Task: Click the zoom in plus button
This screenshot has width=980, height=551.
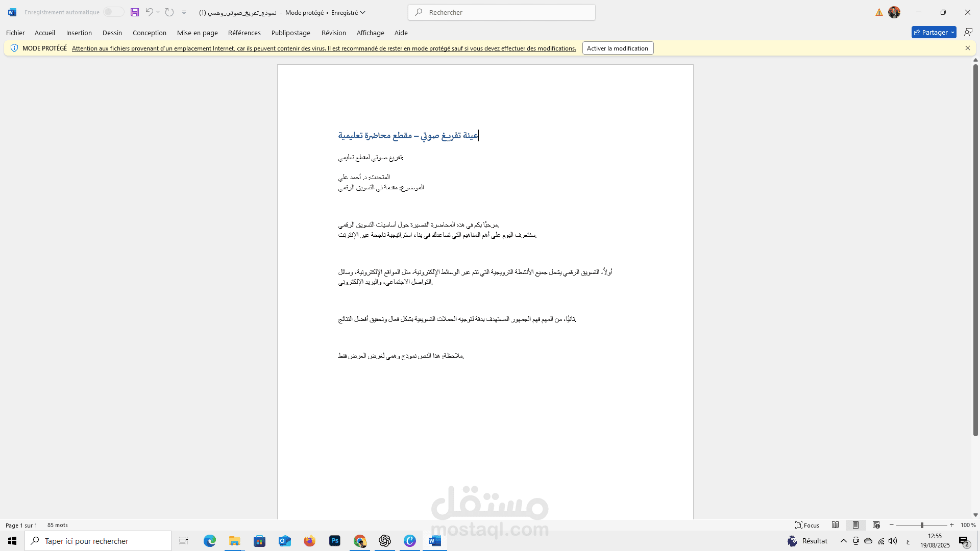Action: [x=952, y=525]
